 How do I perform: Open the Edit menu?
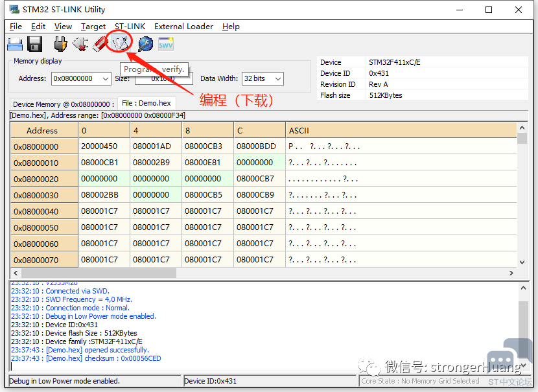[38, 27]
